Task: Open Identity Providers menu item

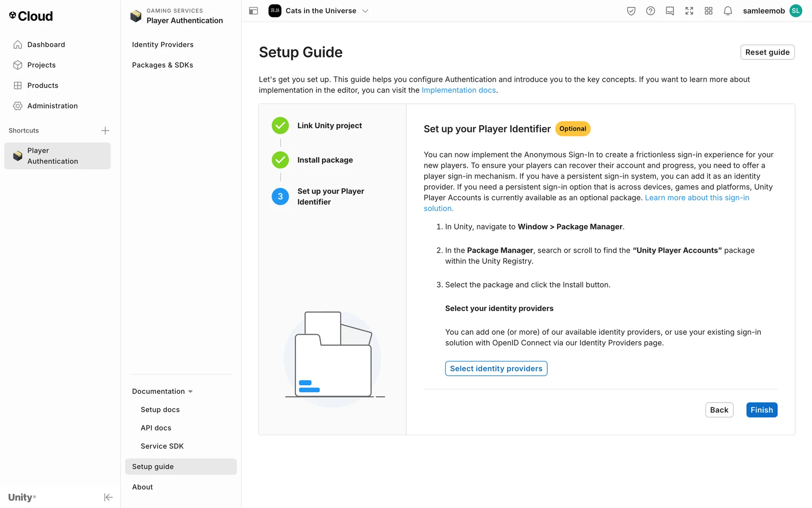Action: tap(162, 44)
